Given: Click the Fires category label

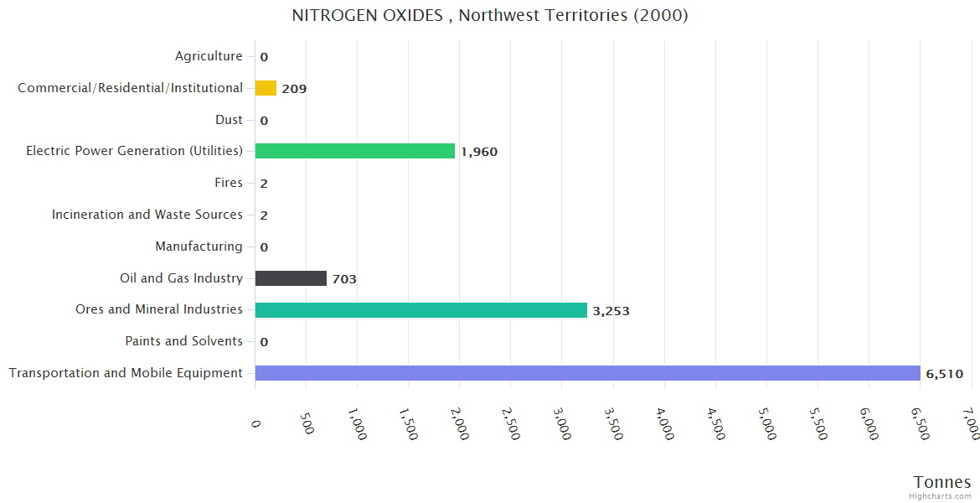Looking at the screenshot, I should 229,183.
